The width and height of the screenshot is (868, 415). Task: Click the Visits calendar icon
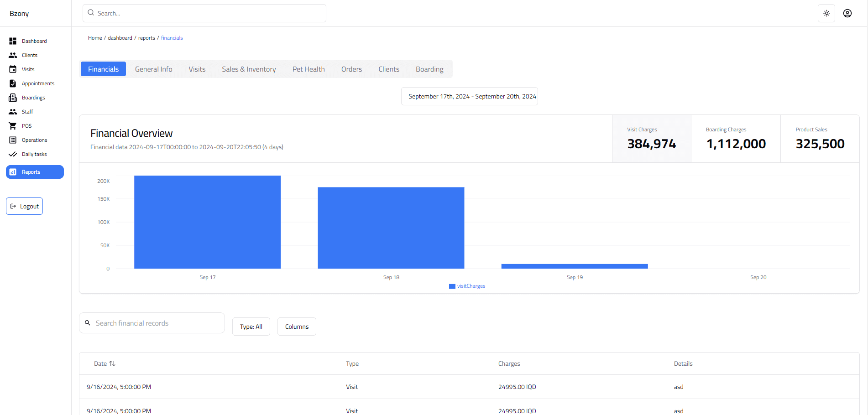[x=13, y=69]
